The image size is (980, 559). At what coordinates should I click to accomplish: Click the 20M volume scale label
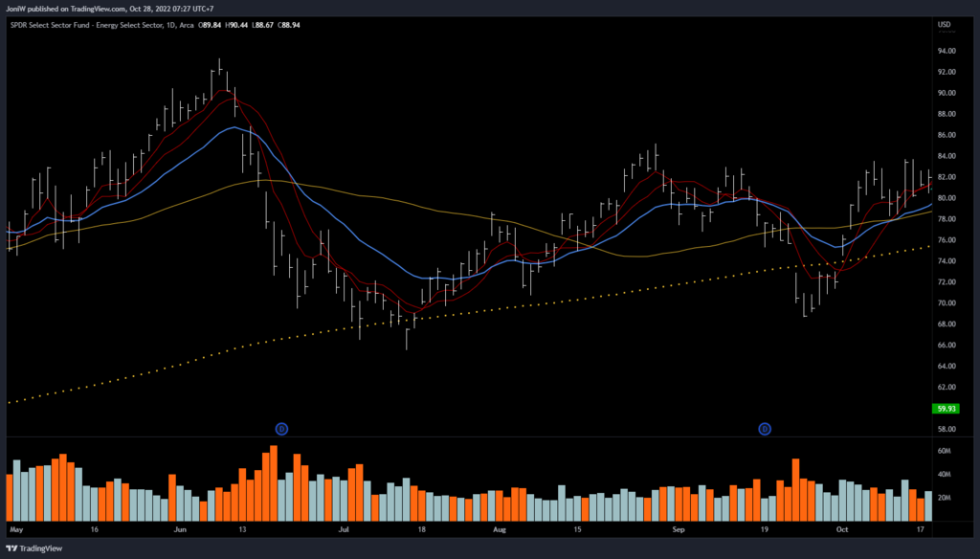[x=944, y=498]
